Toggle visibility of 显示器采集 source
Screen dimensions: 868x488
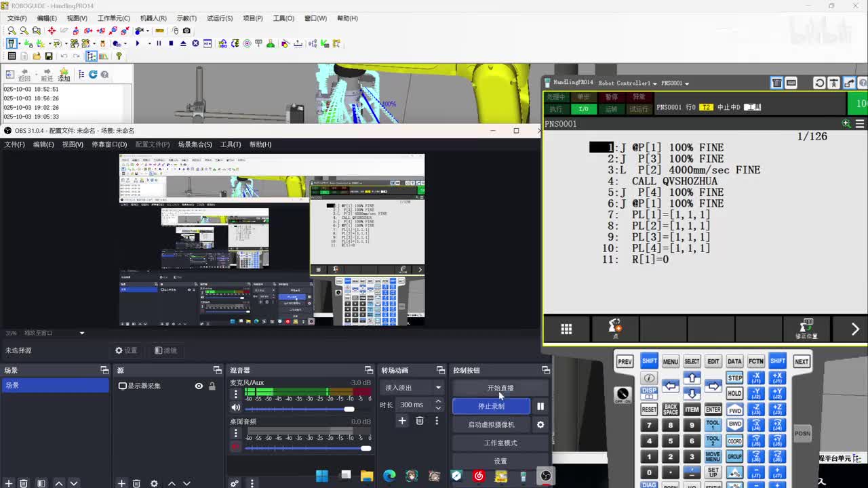199,386
